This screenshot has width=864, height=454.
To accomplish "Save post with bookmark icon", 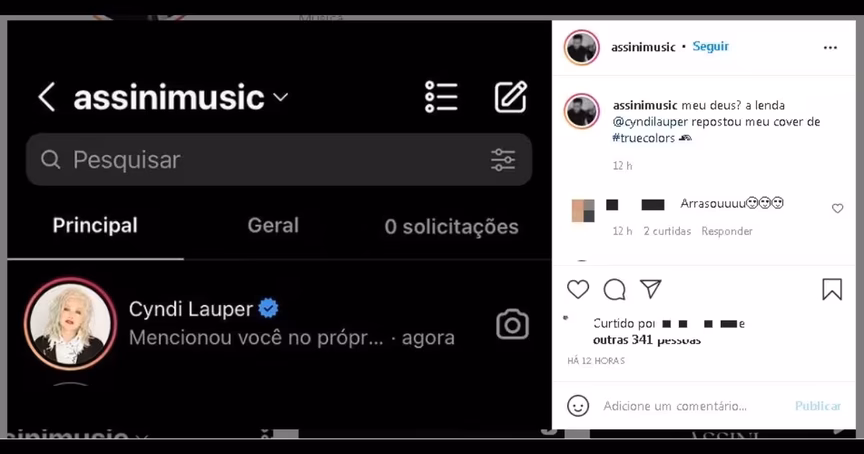I will (832, 289).
